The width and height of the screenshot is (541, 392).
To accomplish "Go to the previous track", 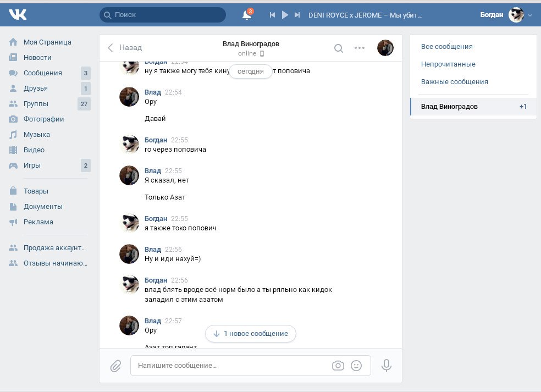I will (x=272, y=15).
